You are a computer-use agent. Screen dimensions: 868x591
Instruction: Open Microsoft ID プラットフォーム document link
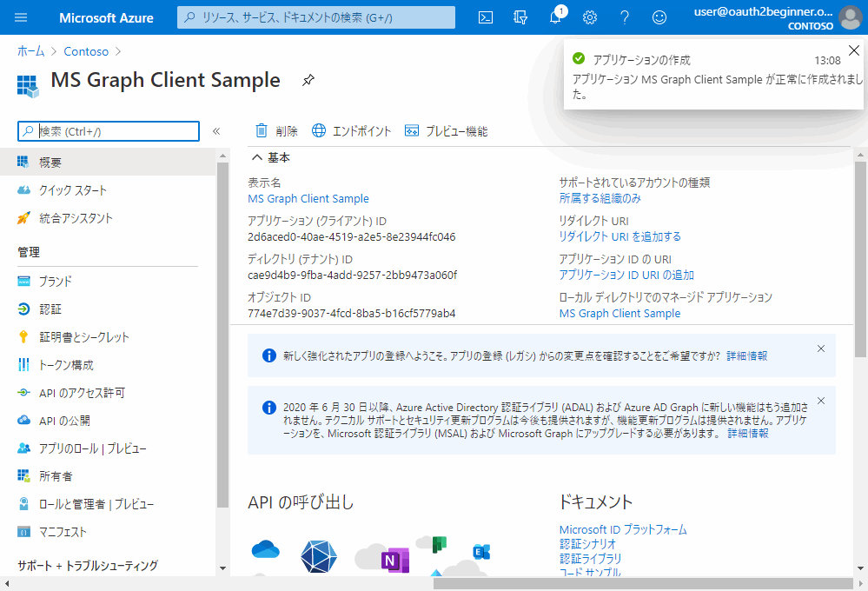coord(623,529)
